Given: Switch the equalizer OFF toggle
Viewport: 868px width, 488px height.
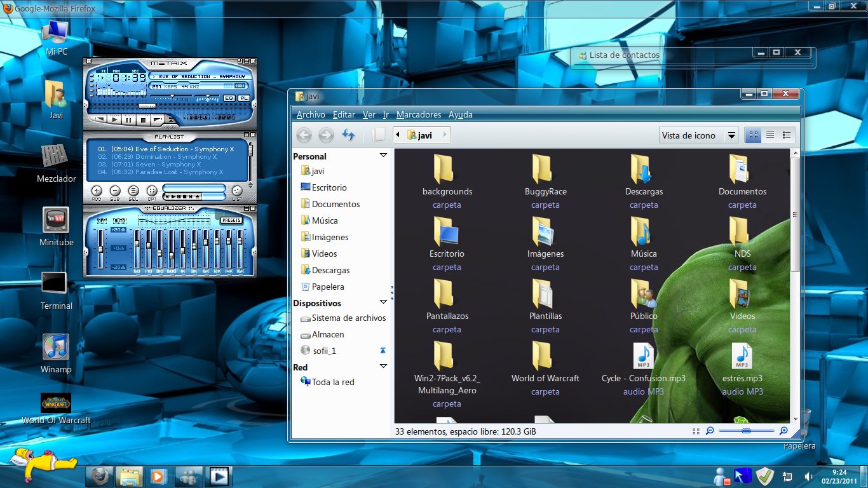Looking at the screenshot, I should (102, 220).
